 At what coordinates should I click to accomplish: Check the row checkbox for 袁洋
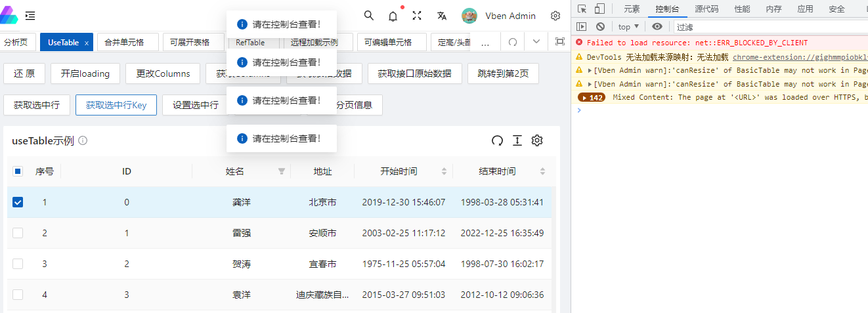click(18, 295)
